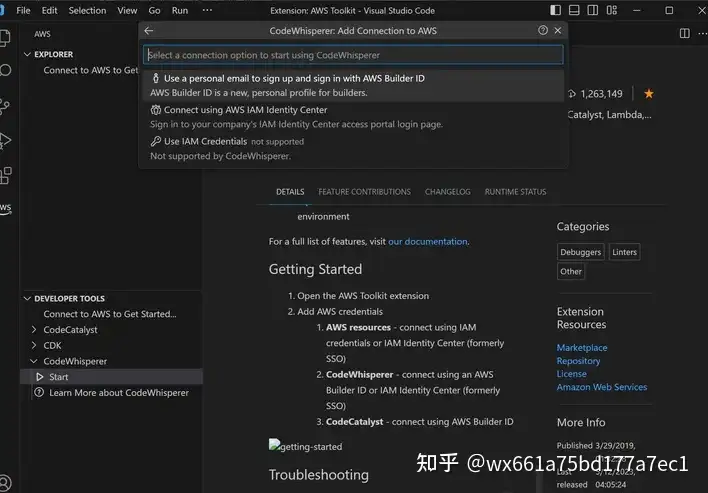Open the File menu
The width and height of the screenshot is (708, 493).
pos(23,10)
